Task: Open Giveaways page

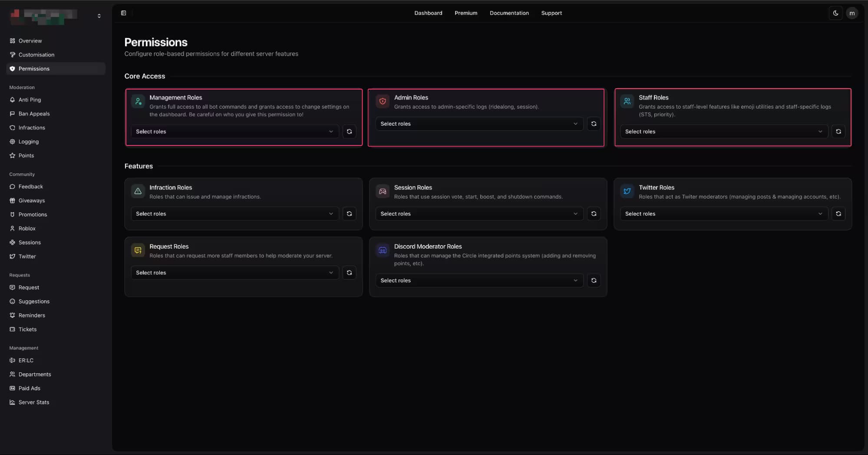Action: pyautogui.click(x=56, y=201)
